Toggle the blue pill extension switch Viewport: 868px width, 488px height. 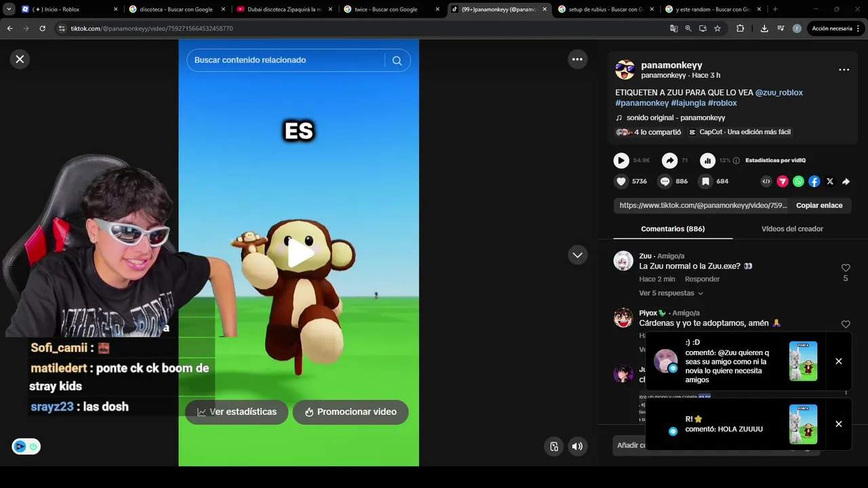coord(26,446)
